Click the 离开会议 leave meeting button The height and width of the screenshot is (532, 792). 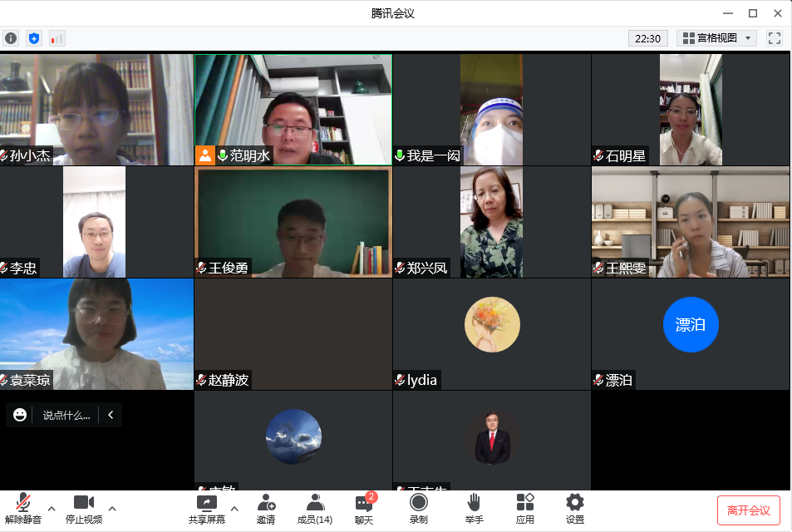[x=748, y=510]
